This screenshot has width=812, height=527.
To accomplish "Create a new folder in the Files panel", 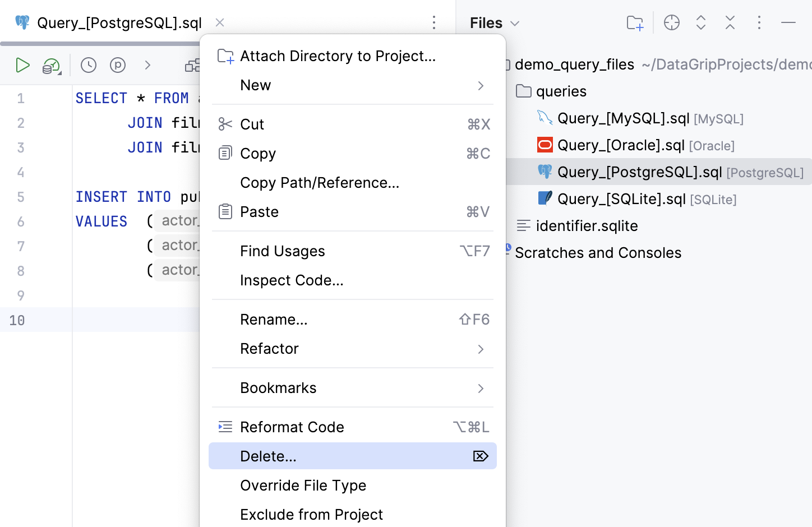I will [x=634, y=22].
